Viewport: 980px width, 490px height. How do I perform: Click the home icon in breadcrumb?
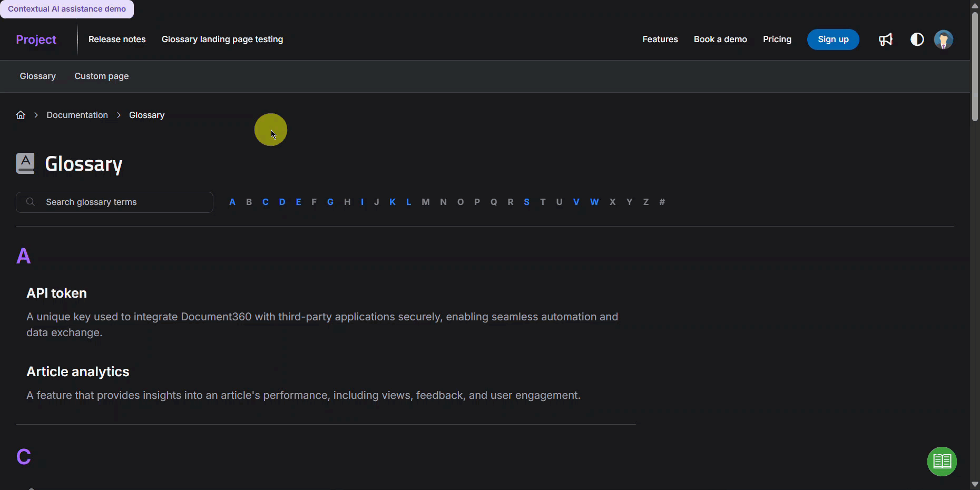[21, 115]
